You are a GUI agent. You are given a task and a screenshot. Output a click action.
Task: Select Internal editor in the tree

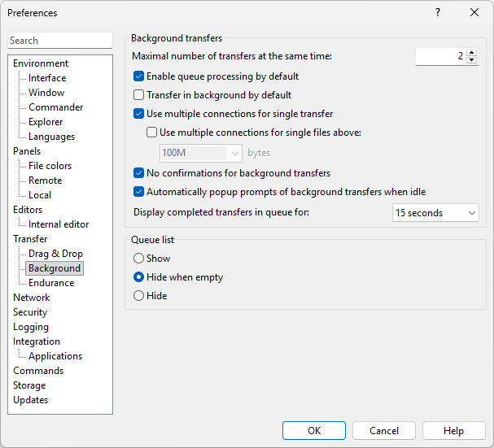(59, 224)
